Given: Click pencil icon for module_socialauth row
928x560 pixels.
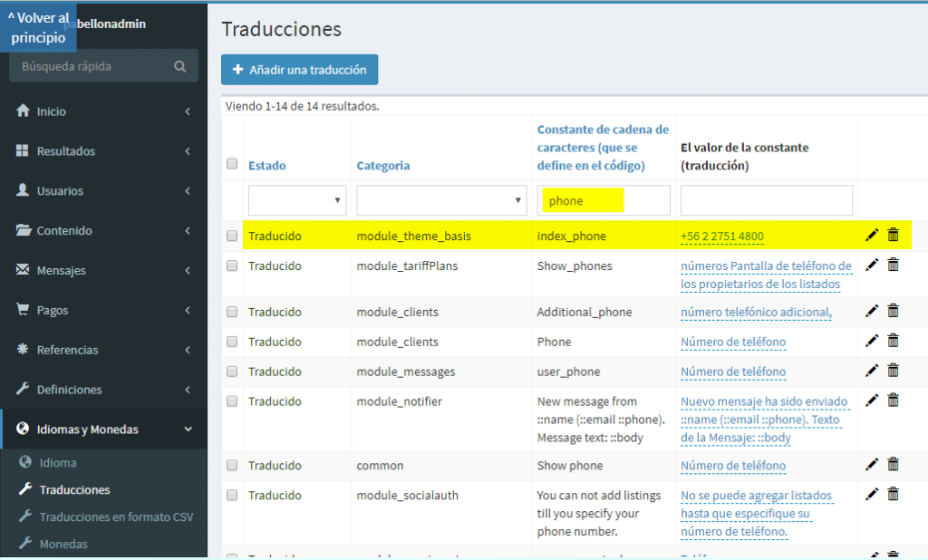Looking at the screenshot, I should 872,495.
